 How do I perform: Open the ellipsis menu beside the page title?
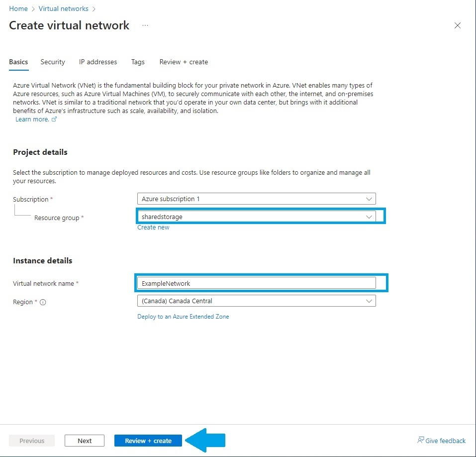(145, 25)
